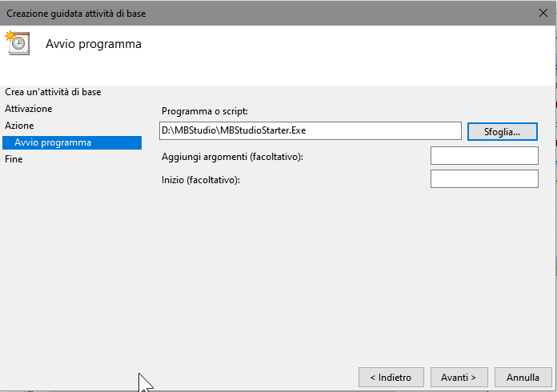Click the wizard clock icon in header
This screenshot has width=557, height=392.
coord(18,43)
